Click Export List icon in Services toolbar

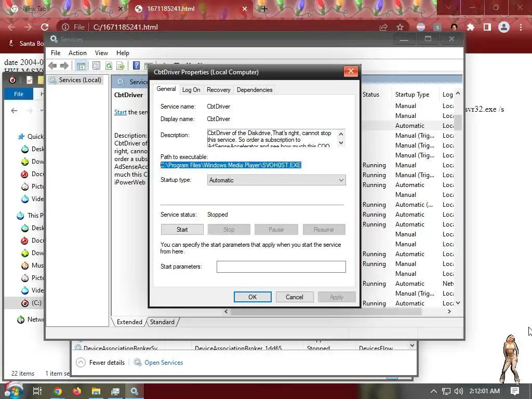point(120,65)
